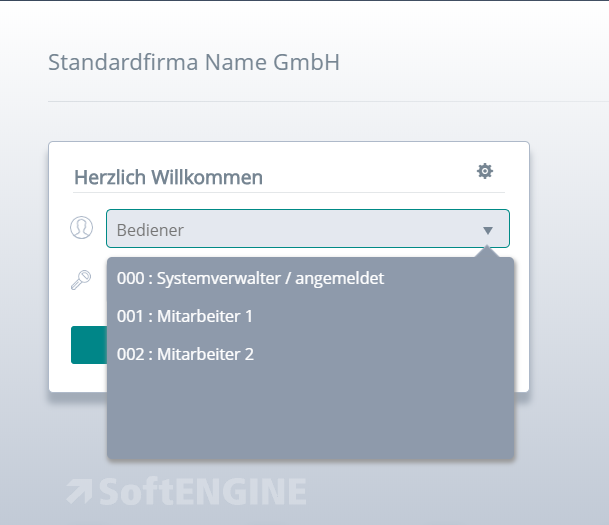Image resolution: width=609 pixels, height=525 pixels.
Task: Click login card's blank bottom-left corner
Action: click(x=62, y=380)
